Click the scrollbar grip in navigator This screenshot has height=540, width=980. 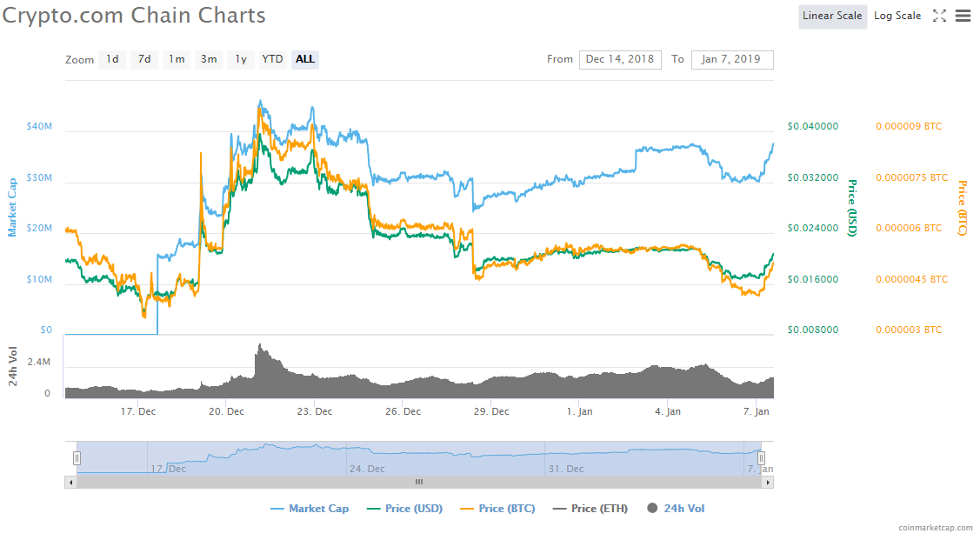pos(419,483)
